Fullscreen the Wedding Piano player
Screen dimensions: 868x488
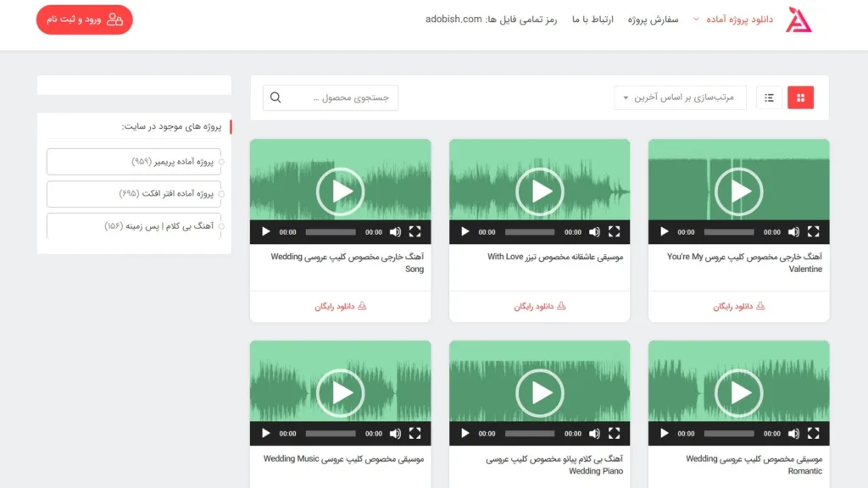click(614, 433)
